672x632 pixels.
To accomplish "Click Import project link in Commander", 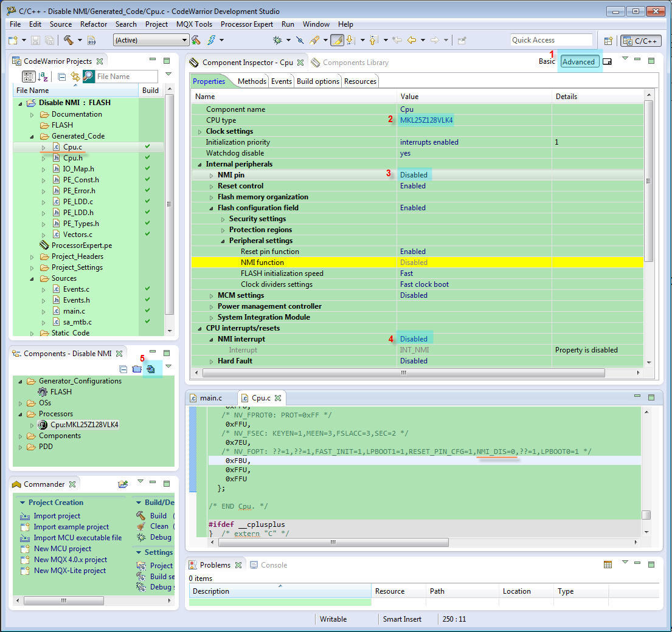I will (x=57, y=515).
